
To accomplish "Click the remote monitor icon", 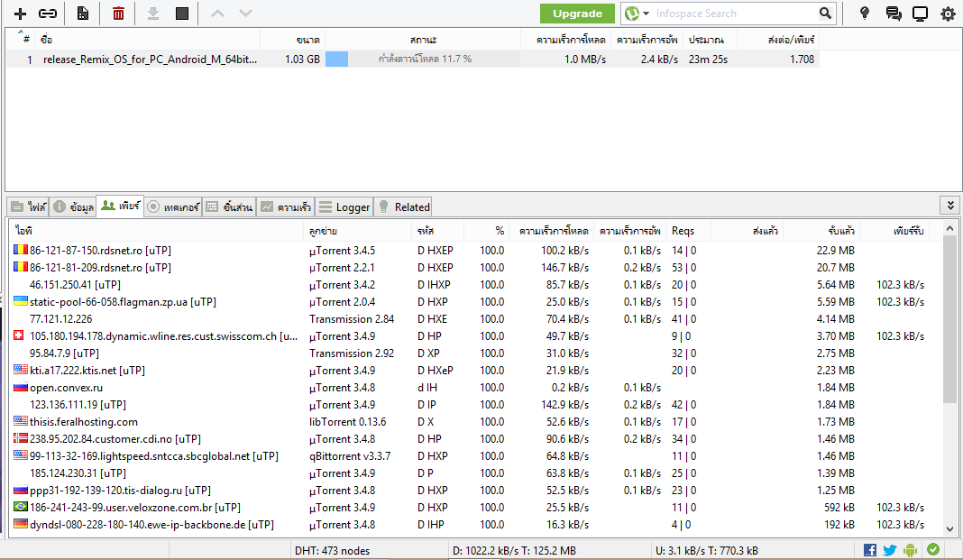I will point(920,14).
